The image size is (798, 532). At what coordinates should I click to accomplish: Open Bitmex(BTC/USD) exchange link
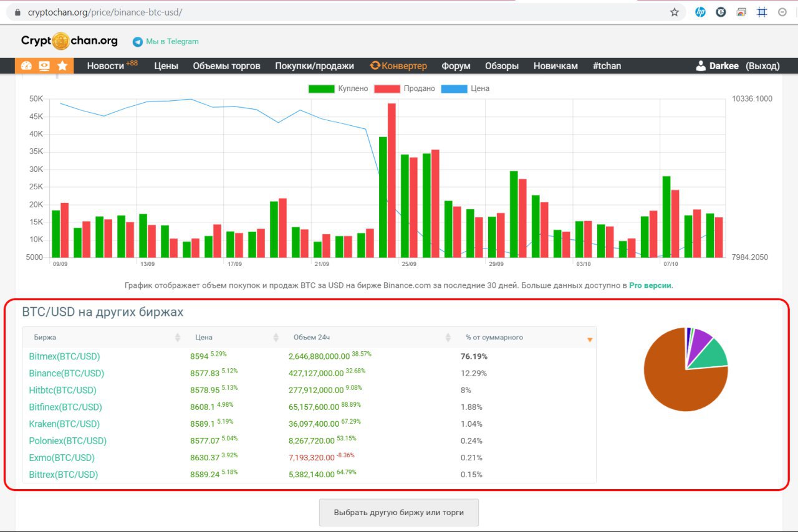(x=64, y=356)
